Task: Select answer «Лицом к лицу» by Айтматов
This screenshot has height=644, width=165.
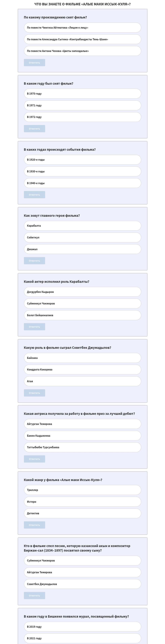Action: coord(82,28)
